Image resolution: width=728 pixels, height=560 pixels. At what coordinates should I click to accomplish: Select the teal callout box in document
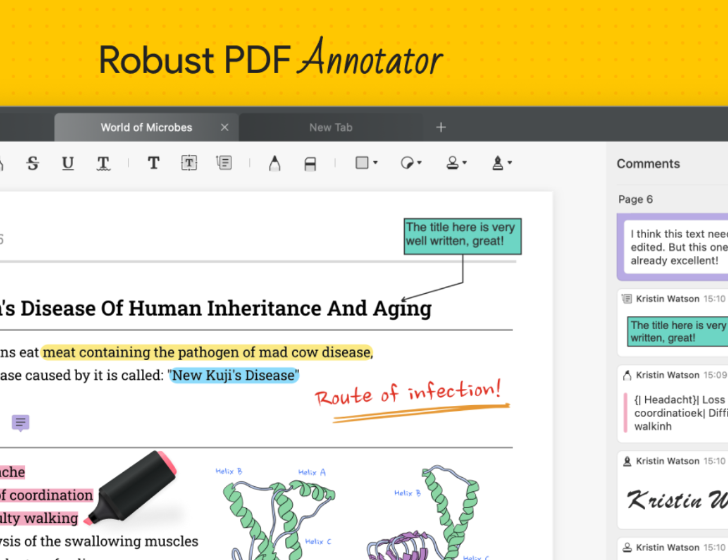462,235
